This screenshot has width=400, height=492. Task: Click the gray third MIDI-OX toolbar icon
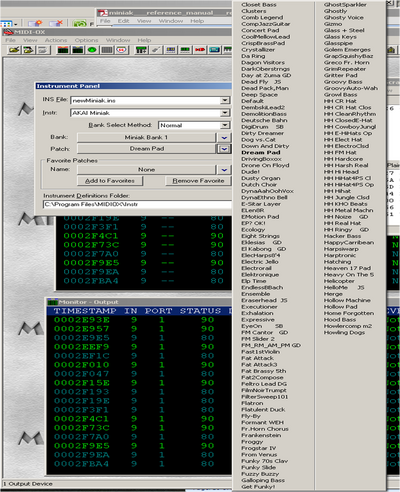pos(43,50)
